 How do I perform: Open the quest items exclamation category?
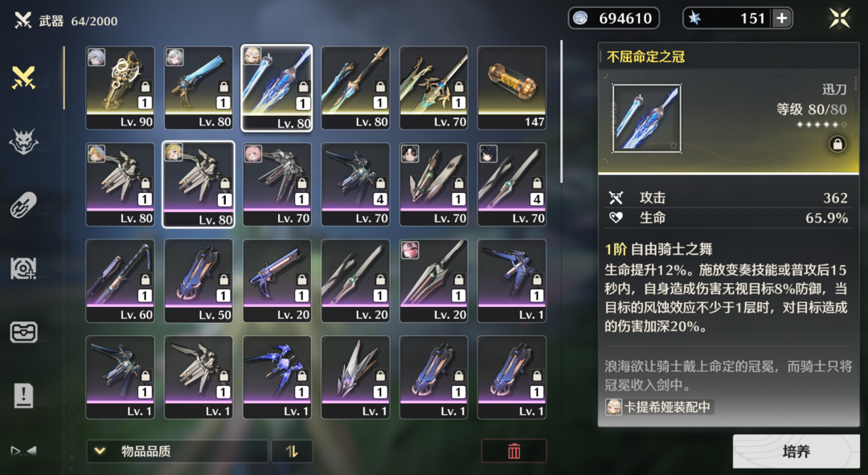click(x=24, y=395)
